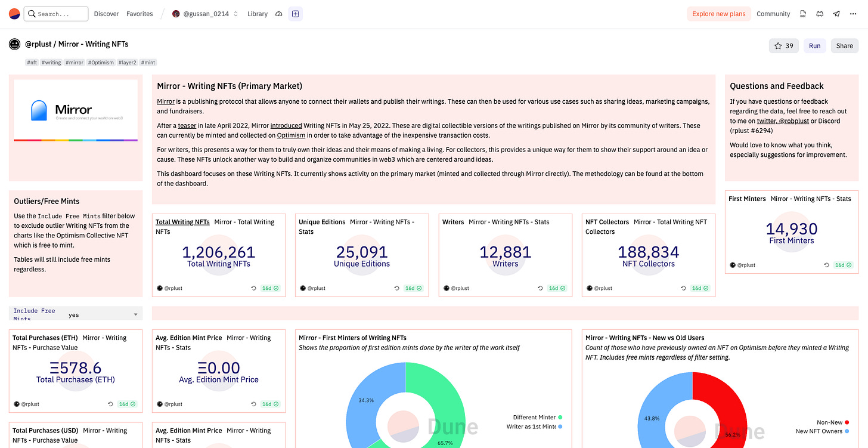The image size is (868, 448).
Task: Click the Ξ578.6 Total Purchases value
Action: (76, 368)
